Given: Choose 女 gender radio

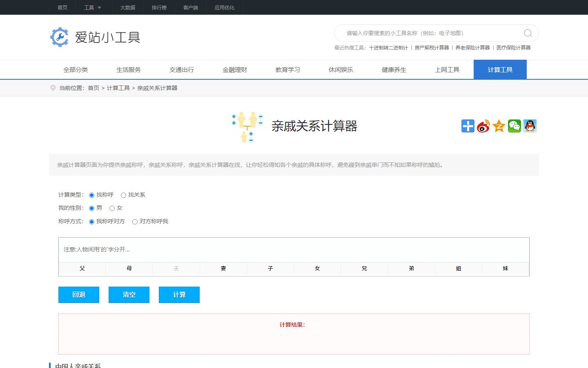Looking at the screenshot, I should pos(112,209).
